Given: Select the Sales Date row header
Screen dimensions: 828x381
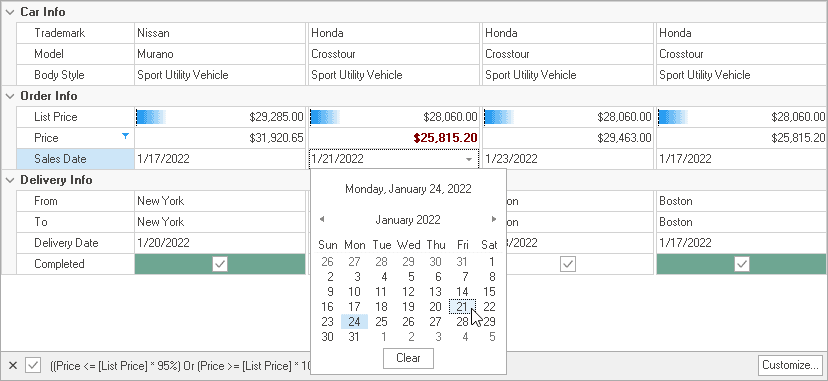Looking at the screenshot, I should [x=76, y=159].
